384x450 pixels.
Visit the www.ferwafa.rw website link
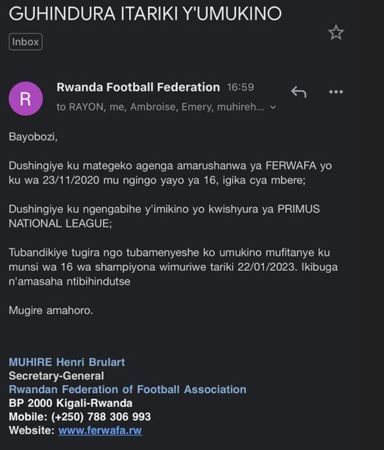coord(100,430)
